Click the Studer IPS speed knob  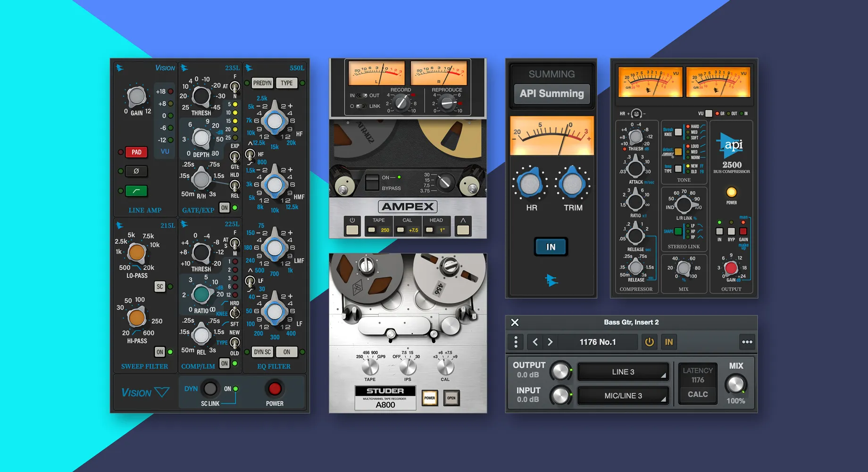click(408, 367)
